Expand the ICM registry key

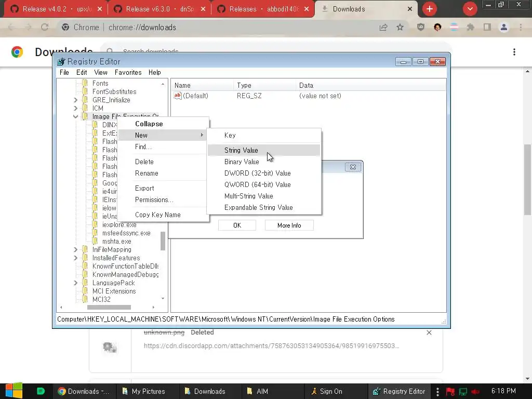click(76, 108)
